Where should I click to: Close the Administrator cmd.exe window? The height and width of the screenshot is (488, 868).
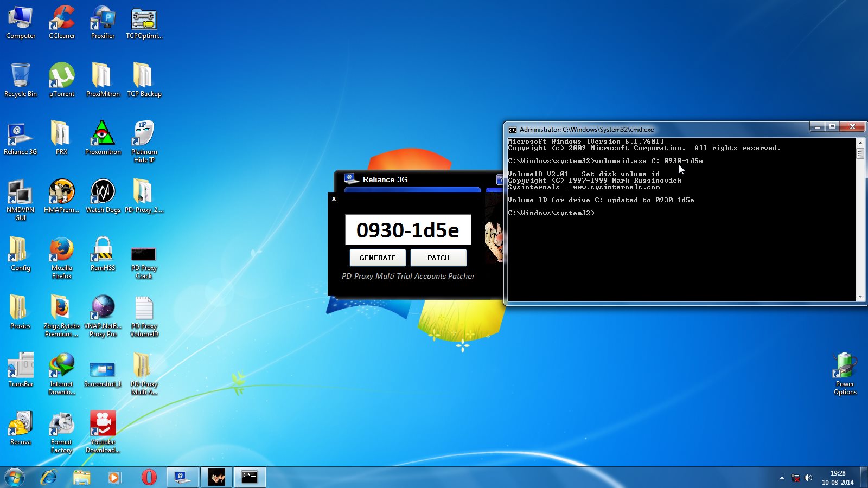[852, 127]
